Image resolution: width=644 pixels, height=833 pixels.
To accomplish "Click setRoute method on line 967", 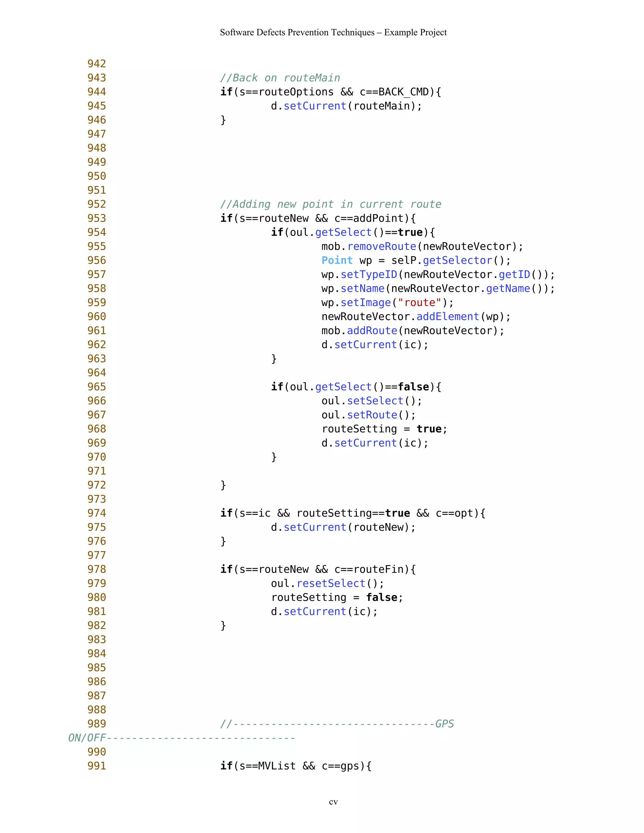I will point(372,415).
